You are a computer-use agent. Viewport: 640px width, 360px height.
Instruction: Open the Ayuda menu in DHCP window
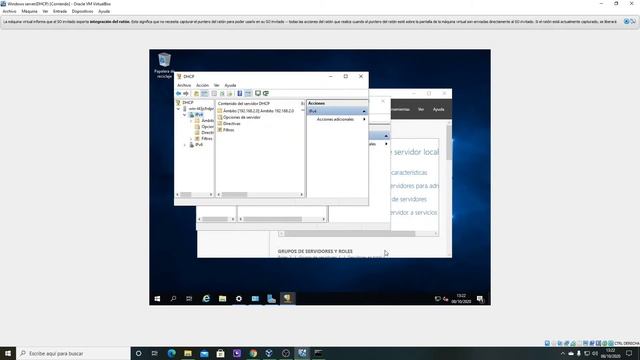(230, 85)
